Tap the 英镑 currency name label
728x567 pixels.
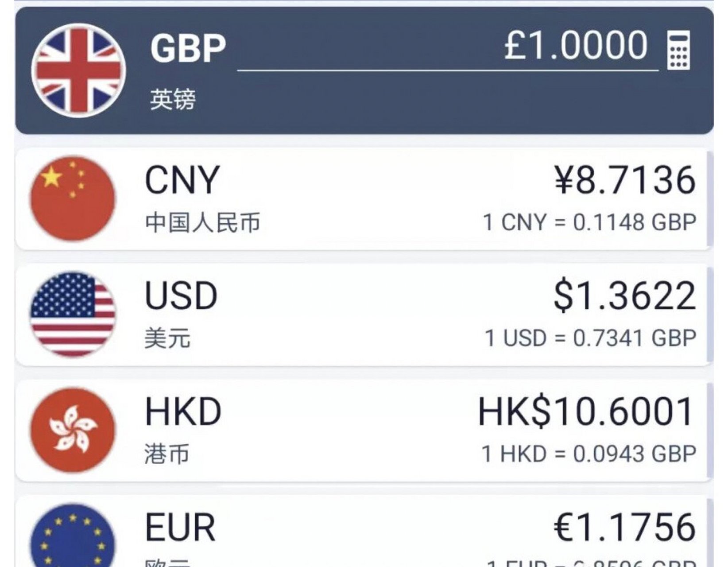pyautogui.click(x=173, y=99)
